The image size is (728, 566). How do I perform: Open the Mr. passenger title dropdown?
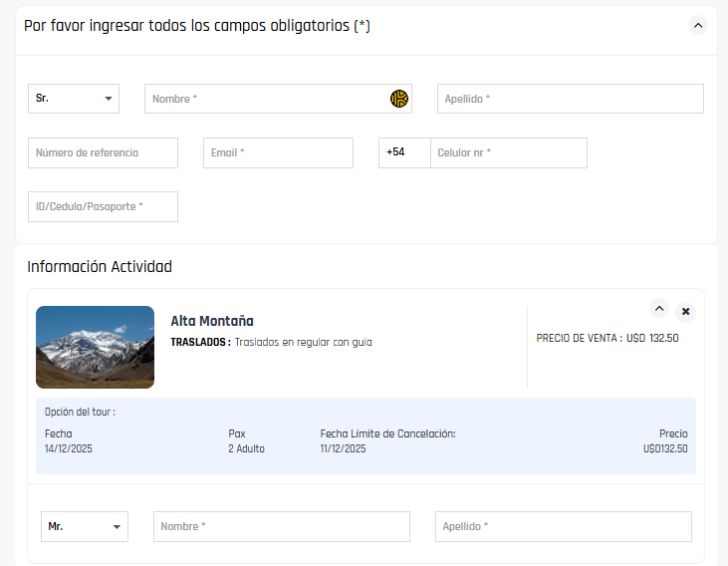tap(85, 526)
